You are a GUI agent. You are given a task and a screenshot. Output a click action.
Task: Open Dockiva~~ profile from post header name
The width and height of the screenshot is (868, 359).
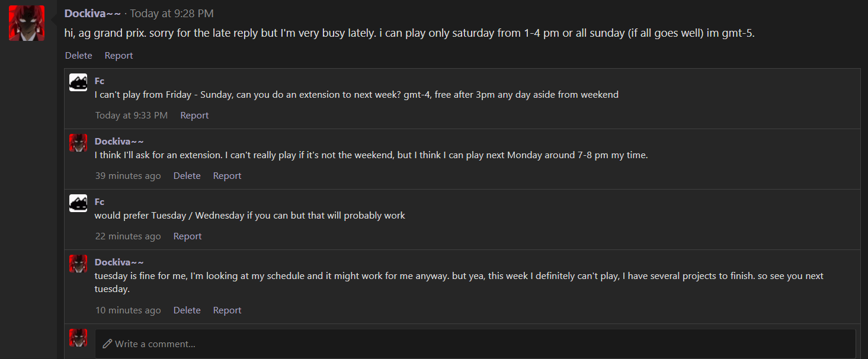coord(92,13)
